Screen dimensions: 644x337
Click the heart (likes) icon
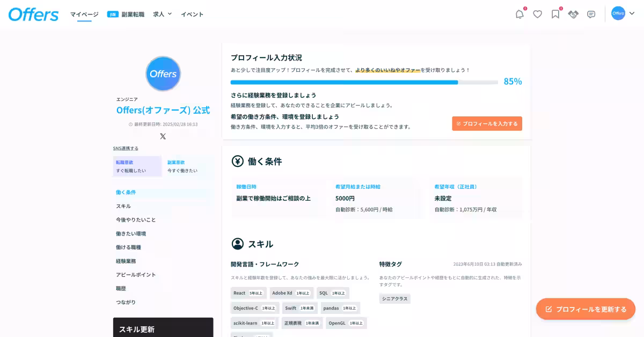[x=537, y=14]
